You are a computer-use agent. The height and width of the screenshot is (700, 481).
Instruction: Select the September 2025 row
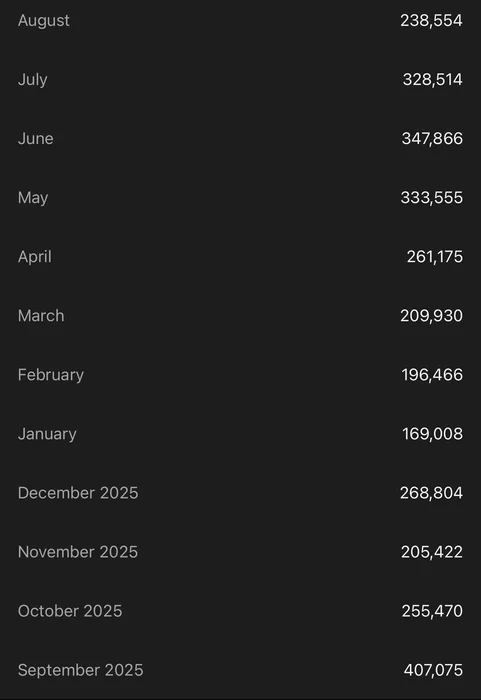[x=240, y=670]
